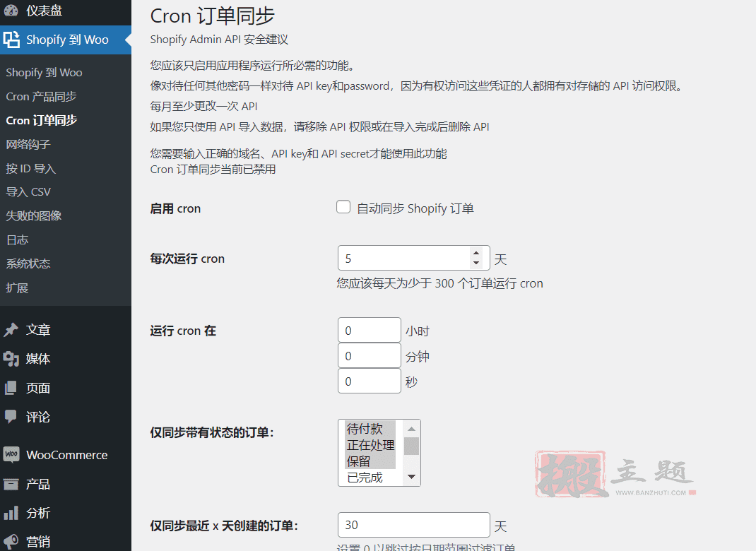756x551 pixels.
Task: Click the comment bubble icon beside 评论
Action: pos(11,417)
